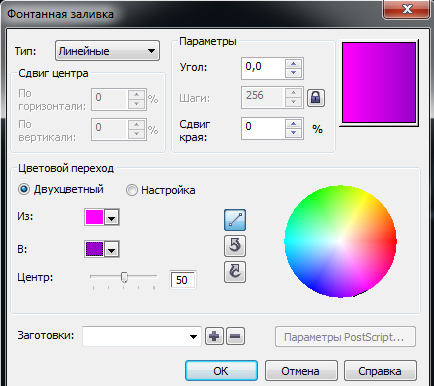This screenshot has width=434, height=386.
Task: Click the OK button
Action: click(221, 371)
